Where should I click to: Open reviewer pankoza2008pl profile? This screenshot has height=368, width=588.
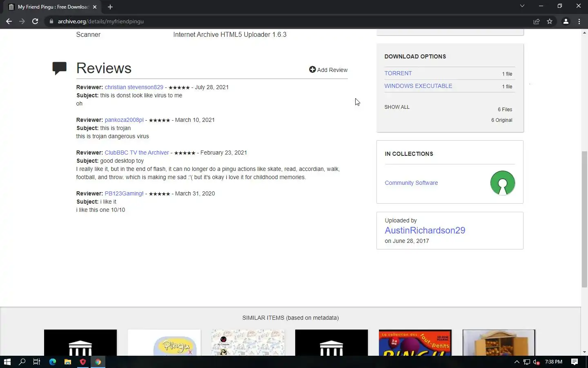point(124,120)
